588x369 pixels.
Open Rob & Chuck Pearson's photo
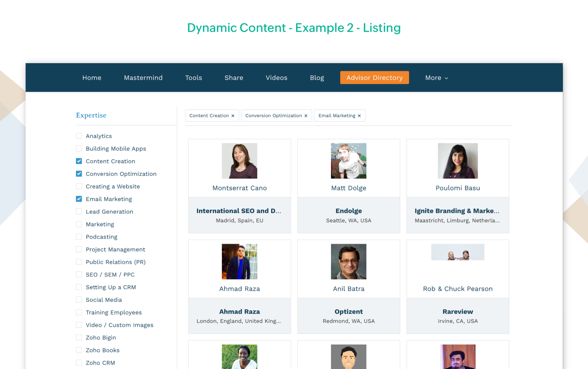(458, 252)
